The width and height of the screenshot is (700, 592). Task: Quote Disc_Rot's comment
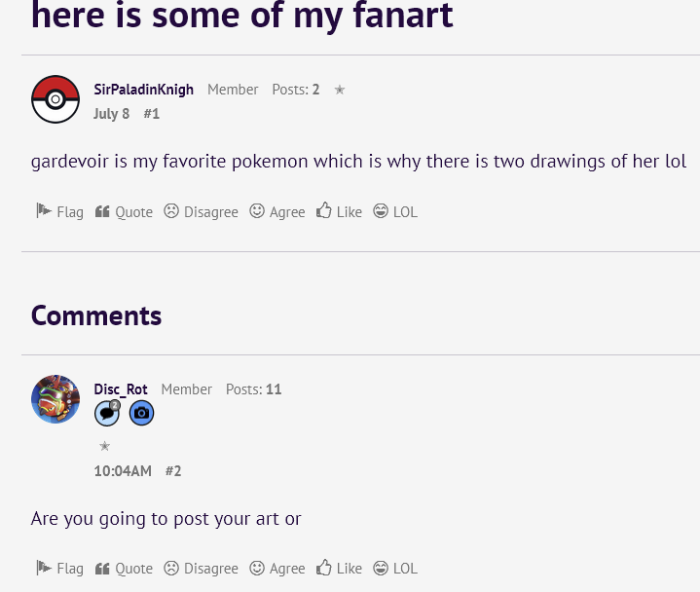click(x=124, y=568)
